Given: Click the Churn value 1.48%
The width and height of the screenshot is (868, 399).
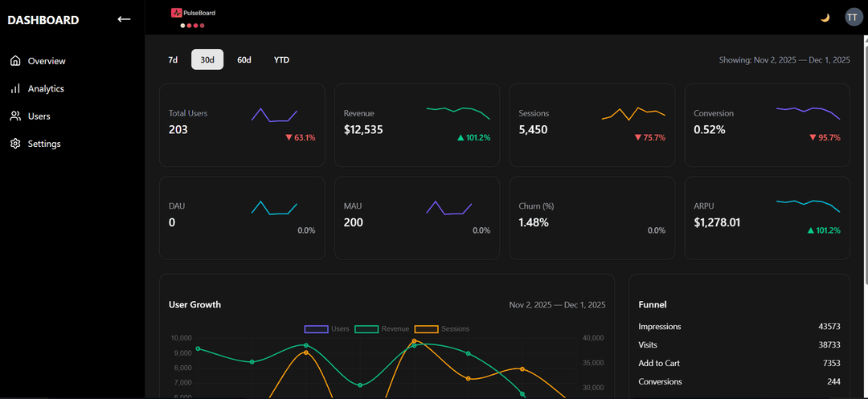Looking at the screenshot, I should [x=534, y=222].
